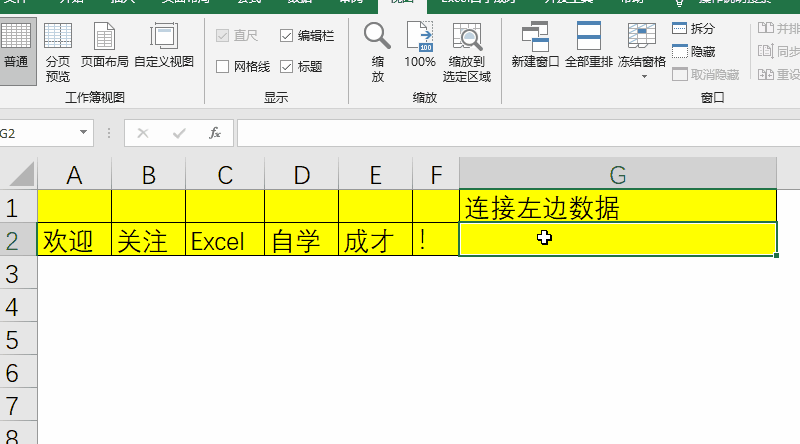Select column A header

(74, 174)
